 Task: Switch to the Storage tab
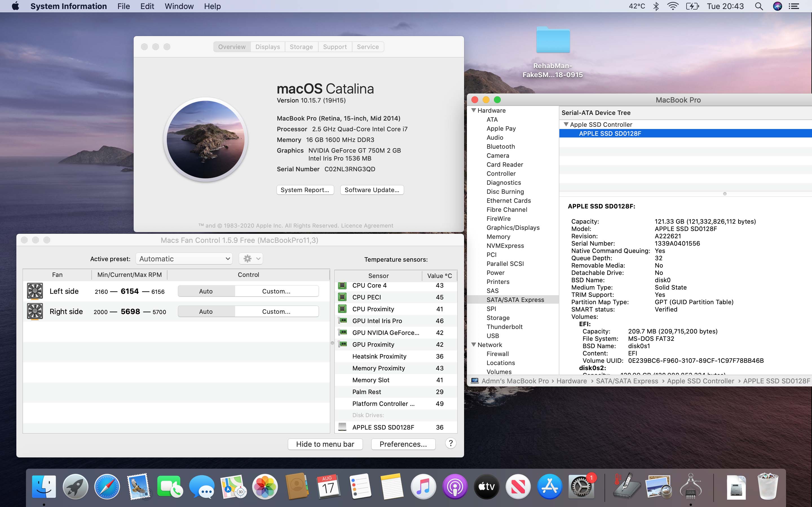point(301,47)
